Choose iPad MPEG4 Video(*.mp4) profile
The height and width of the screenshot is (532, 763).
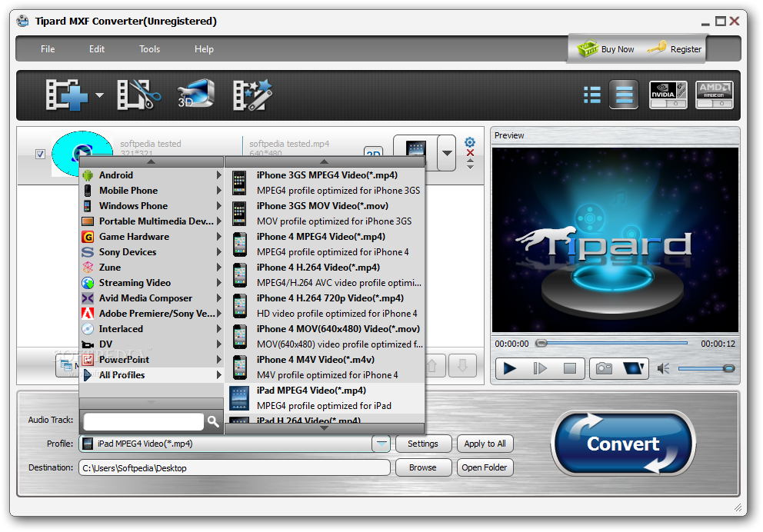(325, 397)
